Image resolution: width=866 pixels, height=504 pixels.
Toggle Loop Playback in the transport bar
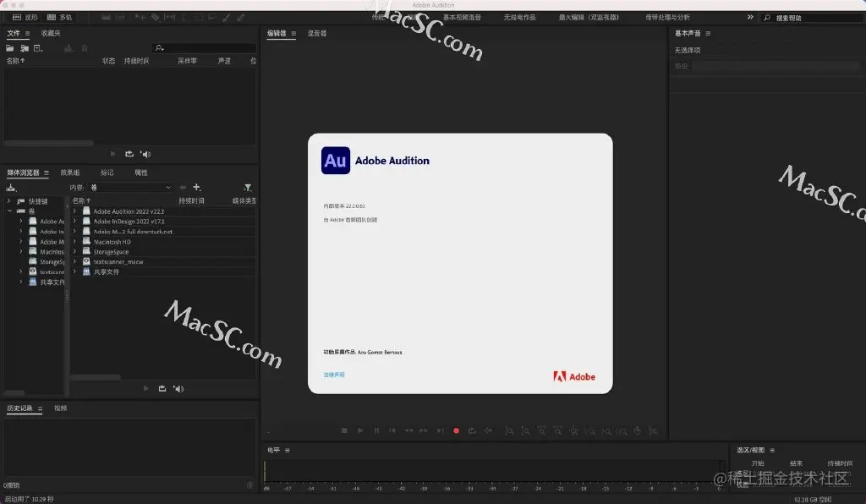[472, 430]
